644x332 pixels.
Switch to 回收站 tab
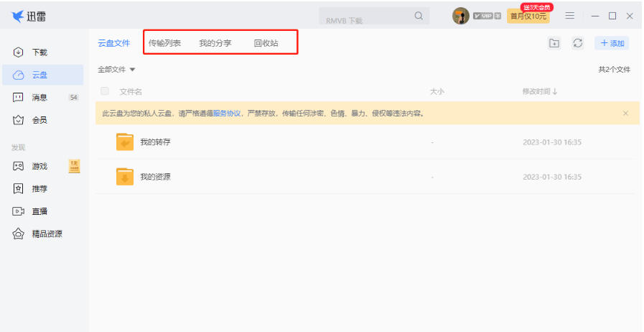click(266, 43)
